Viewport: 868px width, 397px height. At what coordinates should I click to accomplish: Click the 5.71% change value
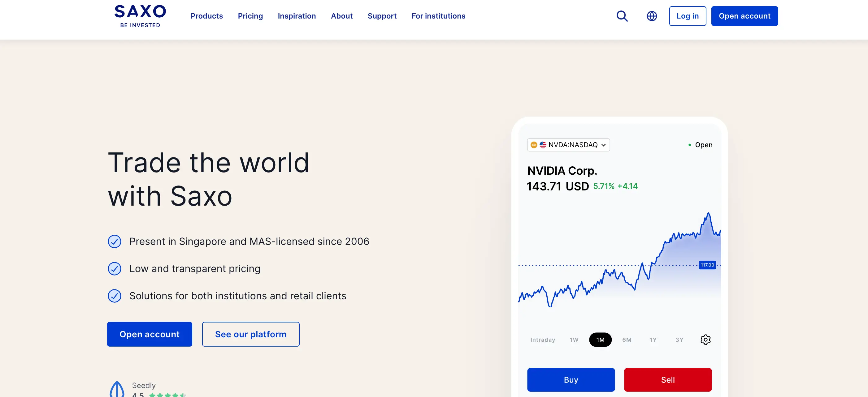[604, 186]
